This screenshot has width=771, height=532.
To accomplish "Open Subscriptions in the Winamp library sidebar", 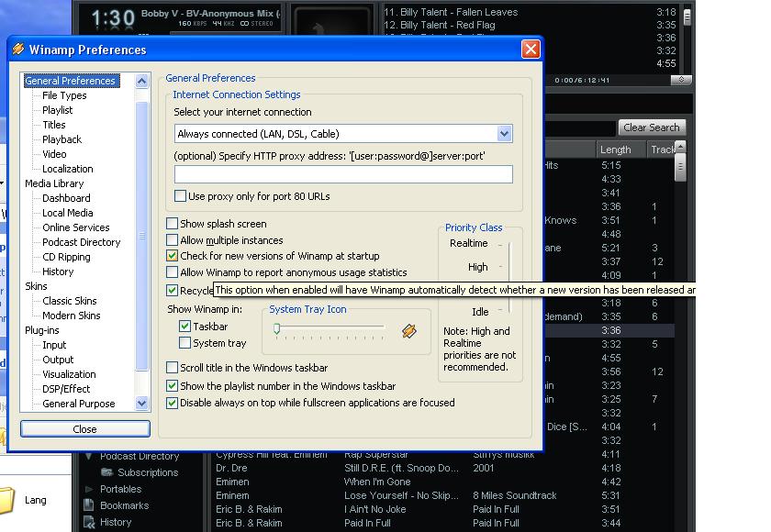I will (148, 472).
